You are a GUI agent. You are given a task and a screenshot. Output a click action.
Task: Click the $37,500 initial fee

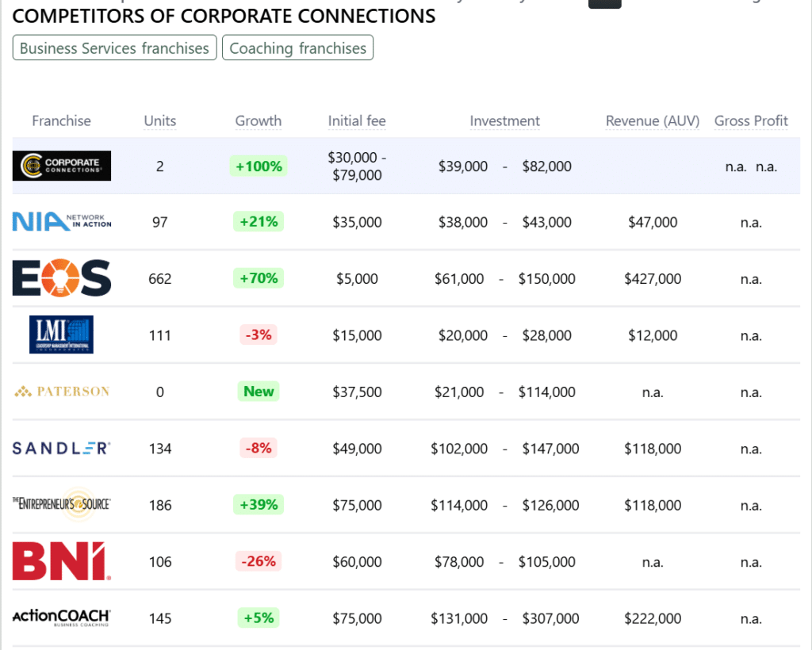tap(357, 392)
